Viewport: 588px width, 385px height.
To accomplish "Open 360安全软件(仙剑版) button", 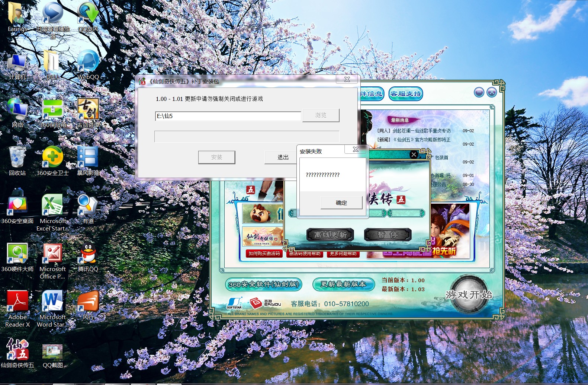I will (263, 284).
